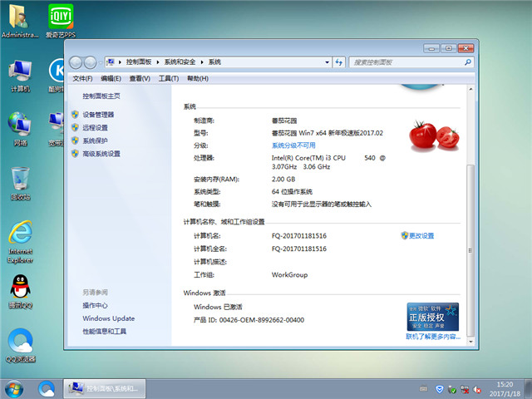Click the 正版授权 genuine software badge
The height and width of the screenshot is (399, 532).
click(432, 317)
